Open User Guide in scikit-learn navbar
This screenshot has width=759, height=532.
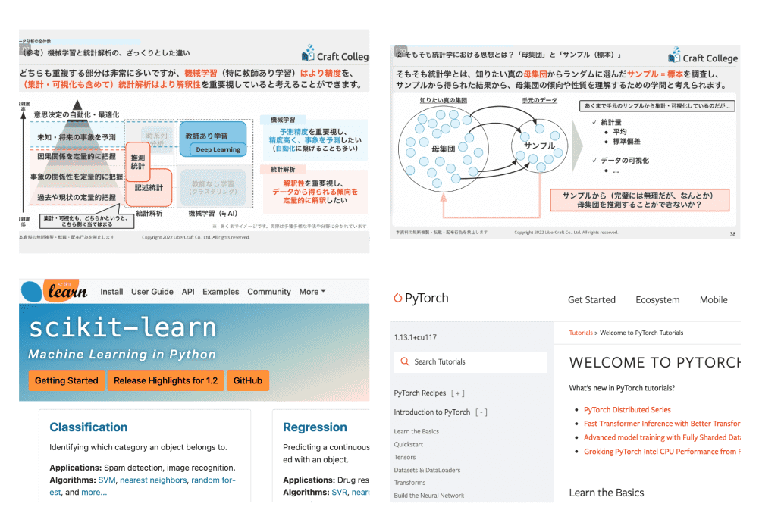[152, 292]
